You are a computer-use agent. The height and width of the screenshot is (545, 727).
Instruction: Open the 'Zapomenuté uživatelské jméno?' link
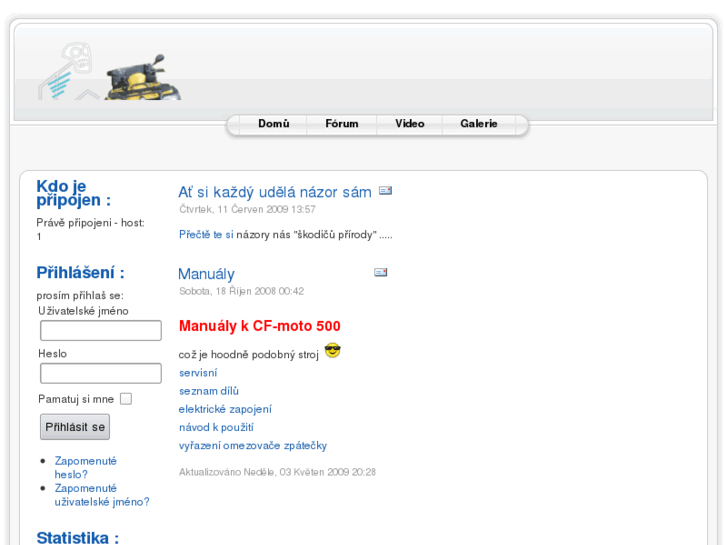(x=102, y=495)
